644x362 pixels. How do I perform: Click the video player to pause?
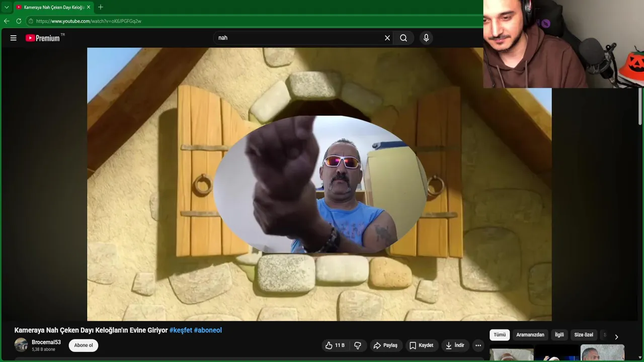(x=319, y=184)
